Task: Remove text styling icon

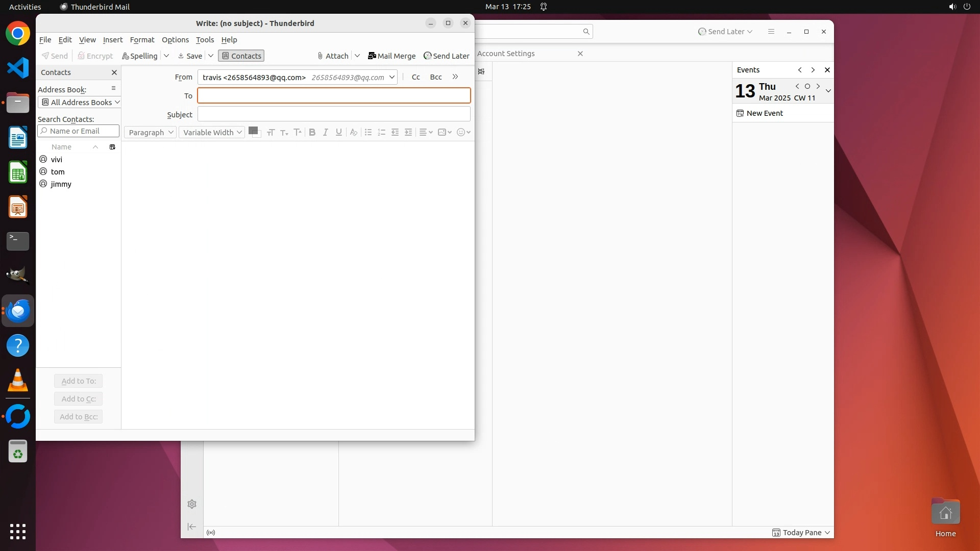Action: pos(353,132)
